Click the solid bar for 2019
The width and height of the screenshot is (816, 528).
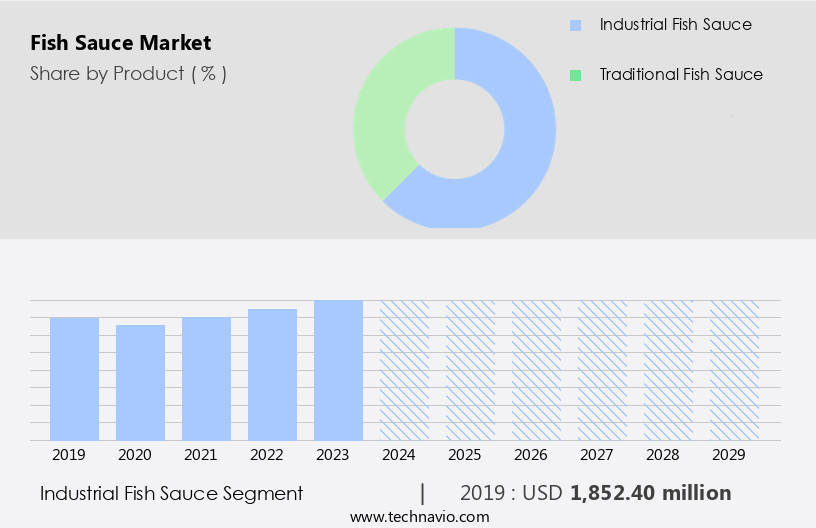pos(75,378)
